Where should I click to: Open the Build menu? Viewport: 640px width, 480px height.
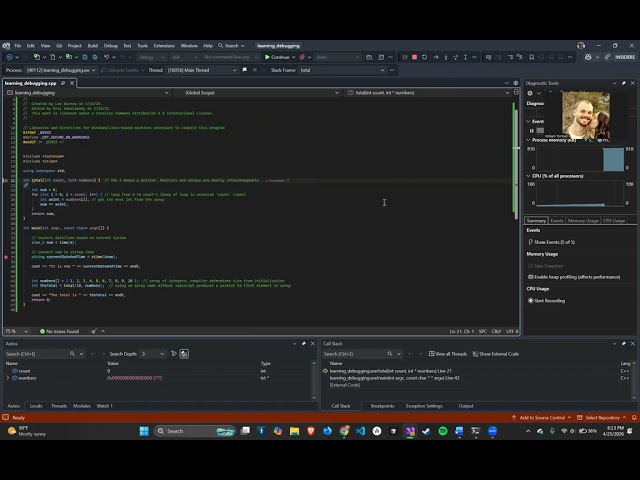(x=93, y=46)
